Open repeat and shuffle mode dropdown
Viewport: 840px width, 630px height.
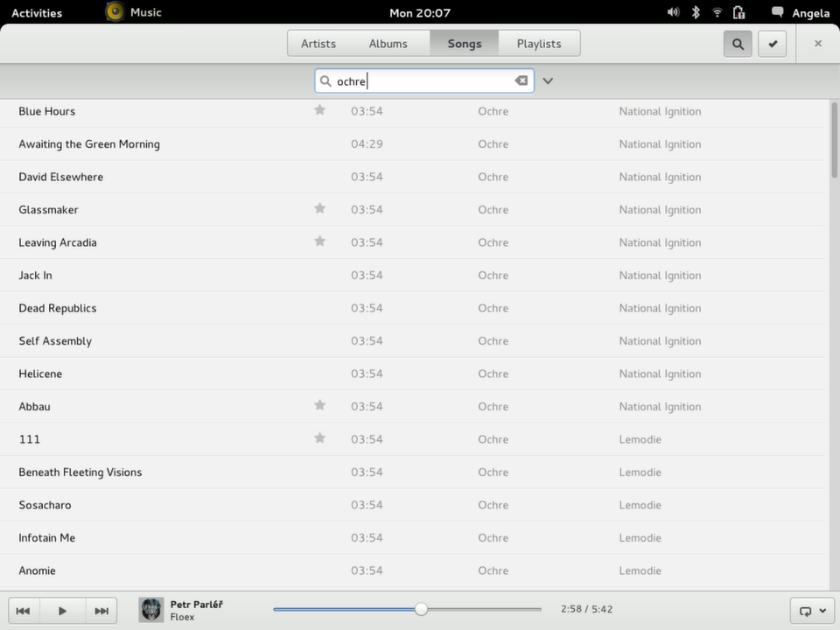[x=812, y=611]
